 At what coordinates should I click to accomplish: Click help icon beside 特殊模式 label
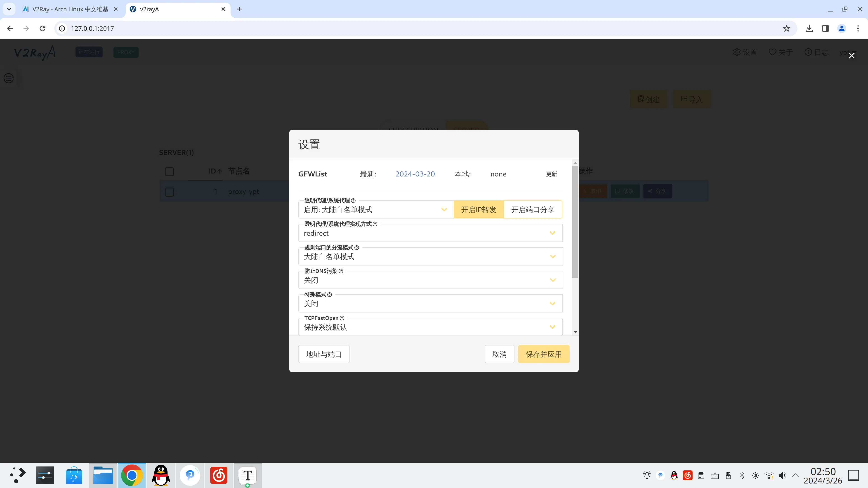330,295
